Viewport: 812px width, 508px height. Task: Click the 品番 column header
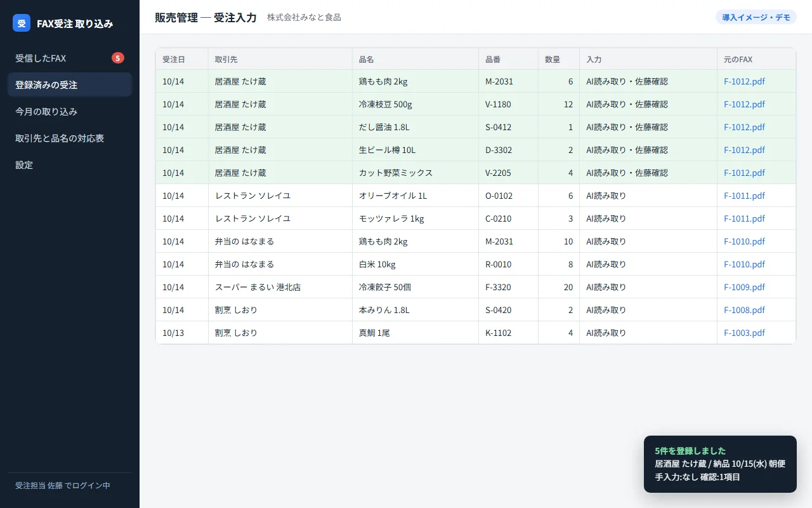509,59
